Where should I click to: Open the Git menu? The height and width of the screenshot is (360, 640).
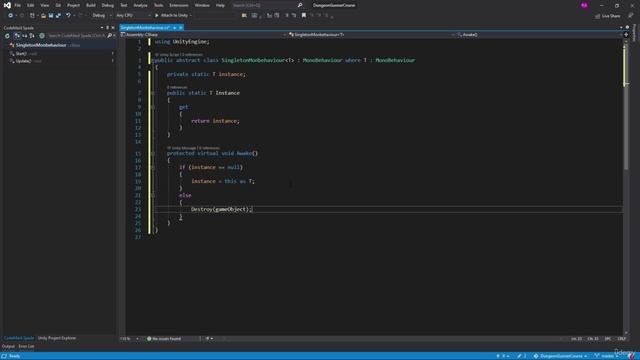point(58,5)
